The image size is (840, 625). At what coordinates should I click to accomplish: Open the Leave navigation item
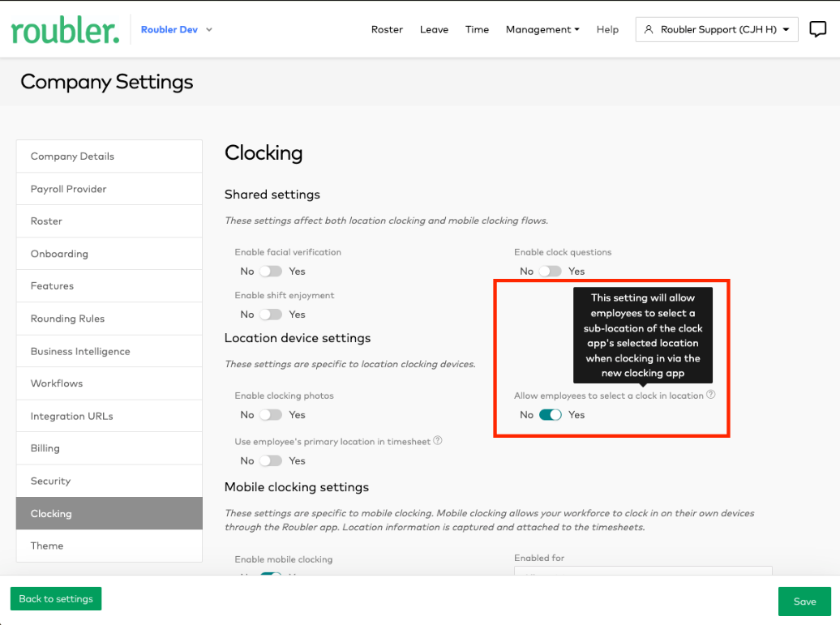[434, 29]
